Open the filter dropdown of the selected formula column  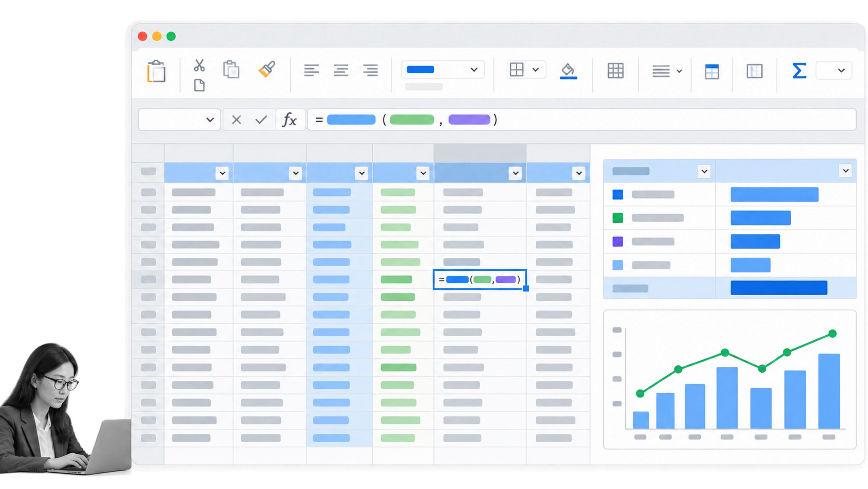click(x=516, y=173)
